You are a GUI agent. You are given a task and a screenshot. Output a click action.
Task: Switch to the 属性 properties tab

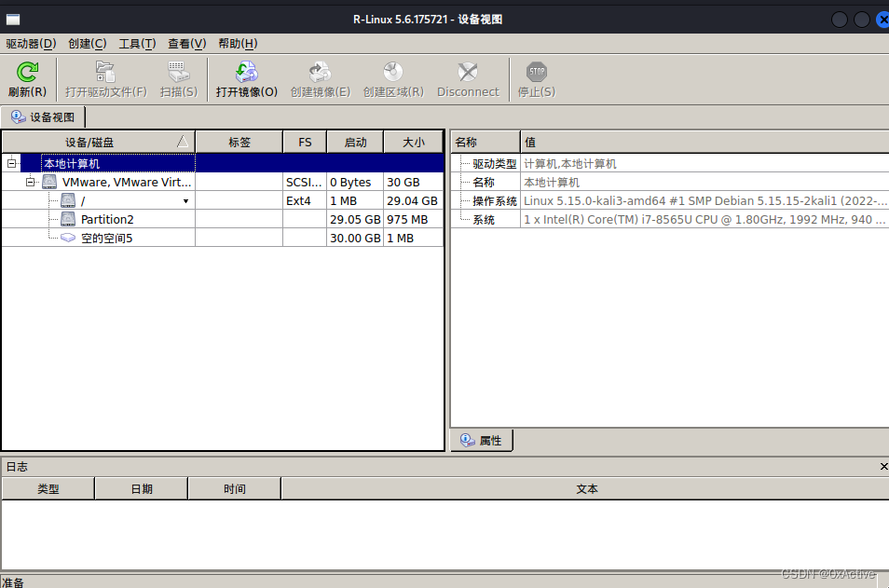coord(482,441)
